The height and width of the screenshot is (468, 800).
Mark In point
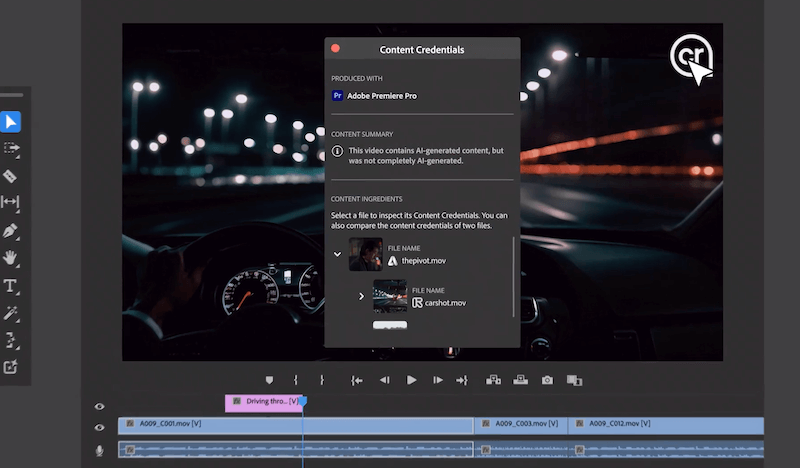coord(296,380)
